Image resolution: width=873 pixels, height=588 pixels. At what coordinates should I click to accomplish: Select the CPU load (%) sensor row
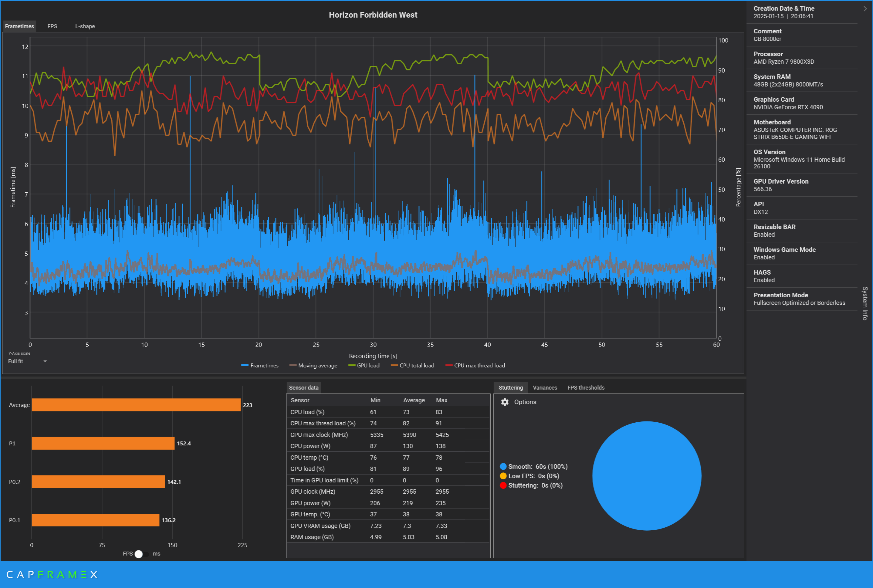click(x=388, y=412)
